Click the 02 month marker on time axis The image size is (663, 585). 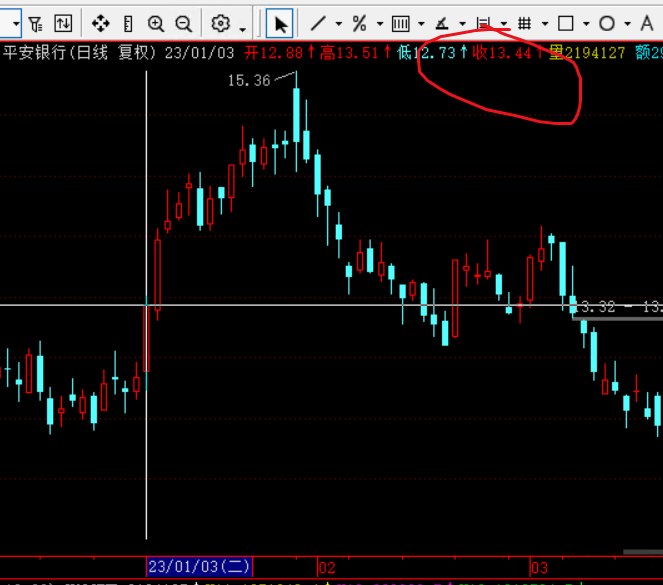point(327,568)
